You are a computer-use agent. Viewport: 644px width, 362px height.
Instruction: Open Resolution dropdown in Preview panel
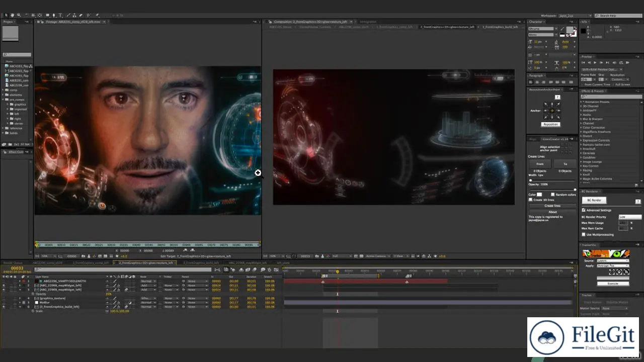point(620,79)
